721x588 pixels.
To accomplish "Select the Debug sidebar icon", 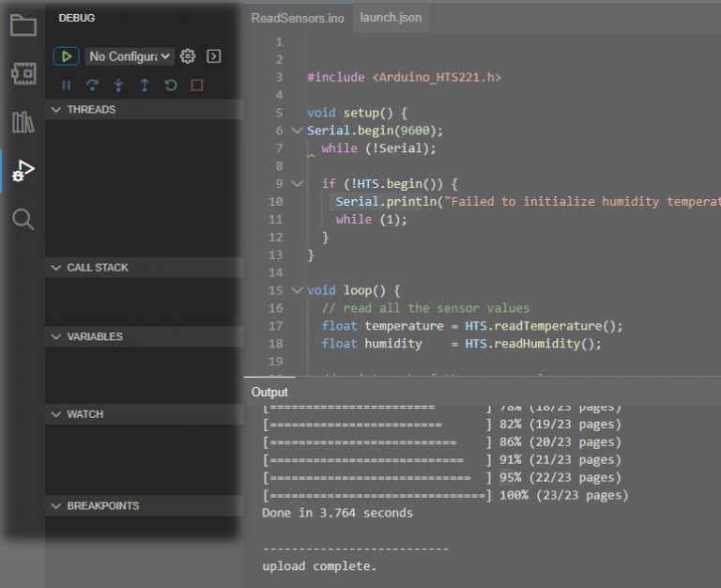I will [x=23, y=171].
